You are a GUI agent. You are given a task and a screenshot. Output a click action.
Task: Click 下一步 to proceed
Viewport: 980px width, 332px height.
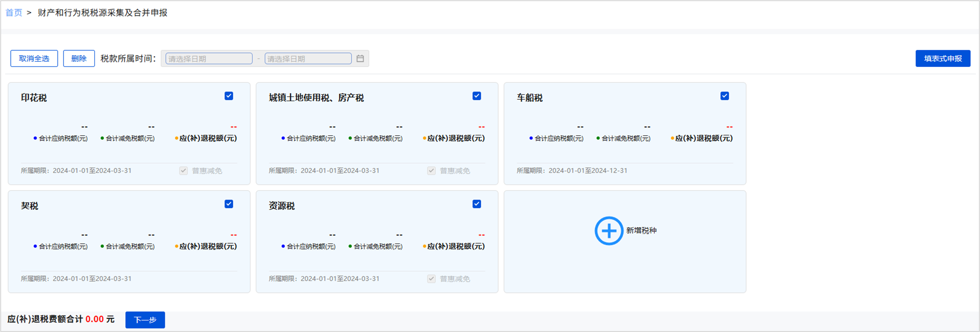tap(145, 320)
